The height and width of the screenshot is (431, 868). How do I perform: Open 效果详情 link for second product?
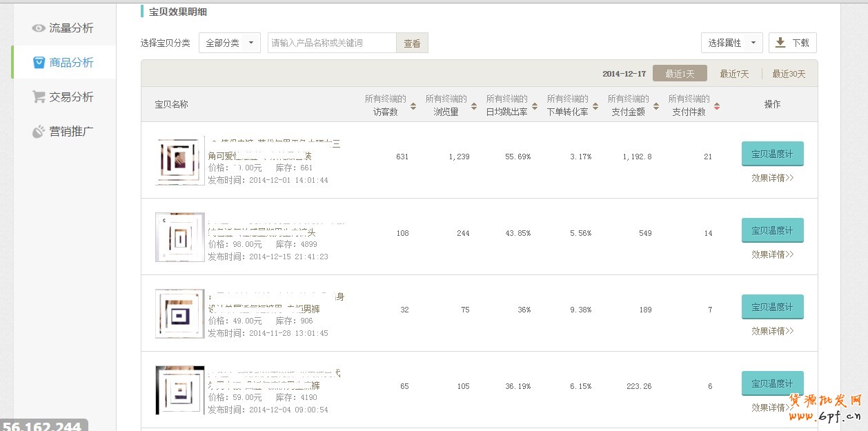[x=772, y=254]
